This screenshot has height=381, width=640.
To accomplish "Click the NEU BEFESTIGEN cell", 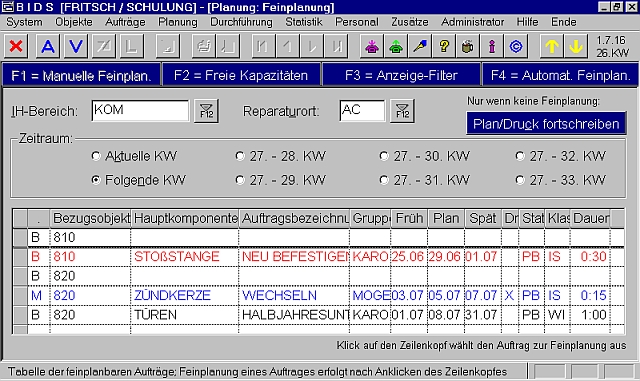I will 294,257.
